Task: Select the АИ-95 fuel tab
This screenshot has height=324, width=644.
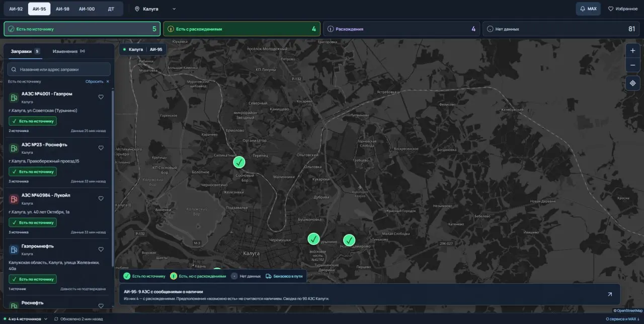Action: click(x=39, y=9)
